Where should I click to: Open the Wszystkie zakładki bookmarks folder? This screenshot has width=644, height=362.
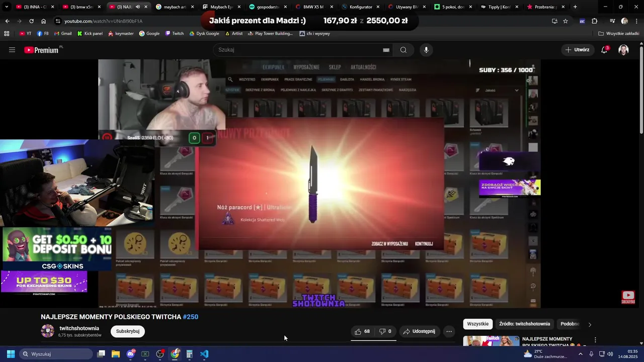(x=619, y=34)
